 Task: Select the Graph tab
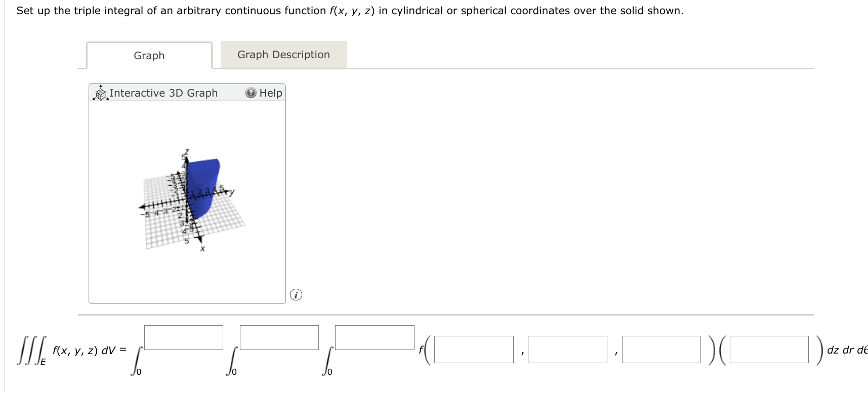(149, 56)
